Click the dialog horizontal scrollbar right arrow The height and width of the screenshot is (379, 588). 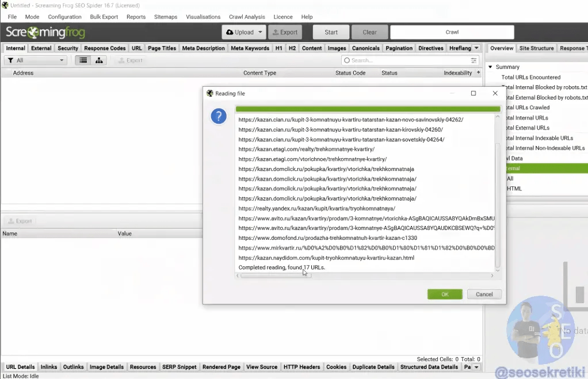coord(492,275)
